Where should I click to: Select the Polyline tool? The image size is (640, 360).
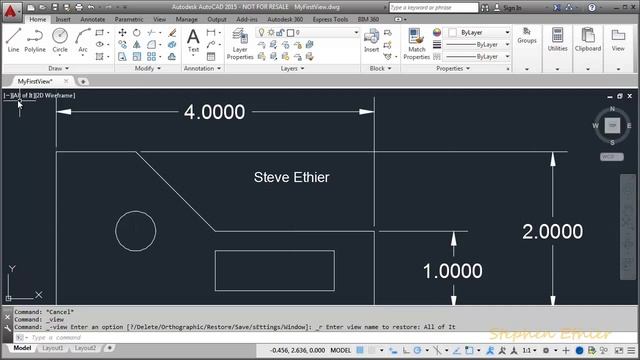click(35, 40)
